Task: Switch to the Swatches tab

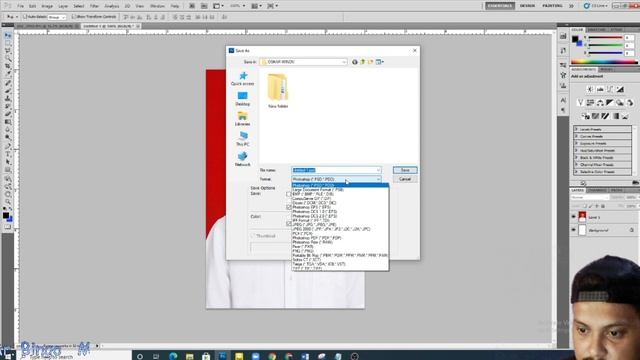Action: 597,30
